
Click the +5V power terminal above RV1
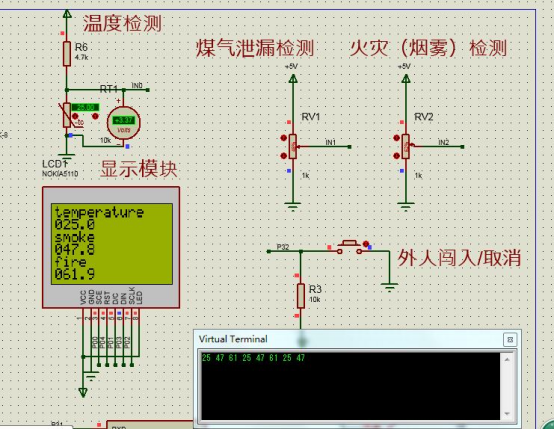[293, 78]
